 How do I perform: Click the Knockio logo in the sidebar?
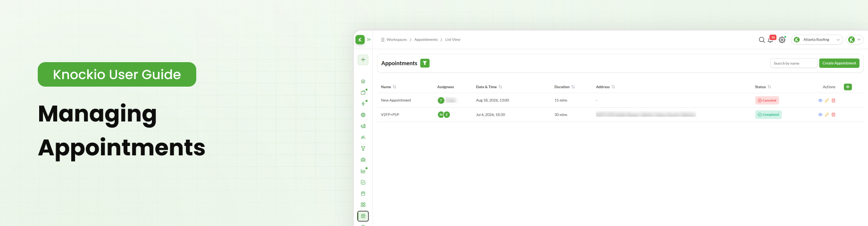[360, 40]
